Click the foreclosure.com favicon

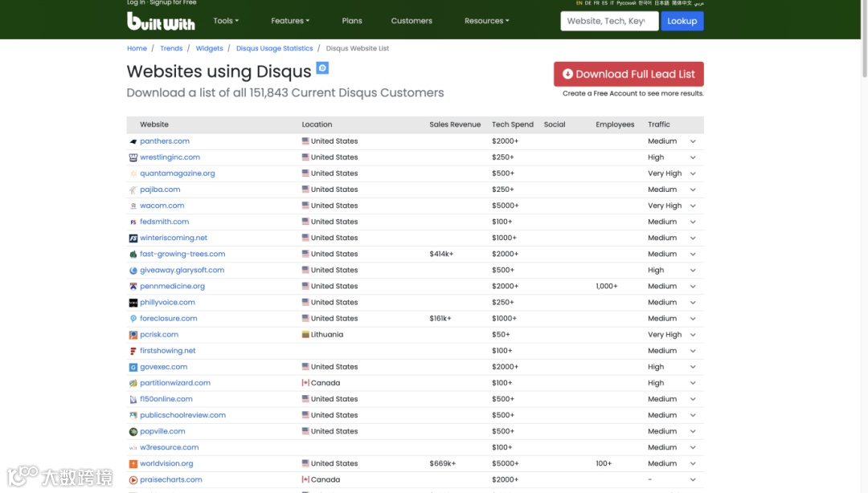point(133,319)
